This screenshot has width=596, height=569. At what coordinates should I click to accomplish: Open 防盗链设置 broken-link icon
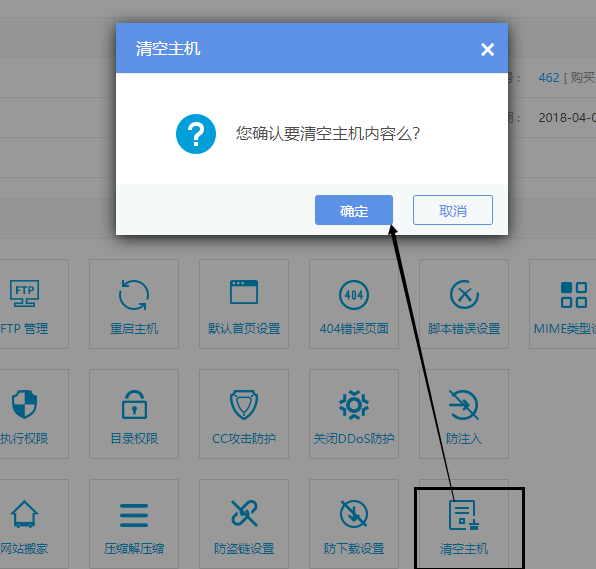(244, 514)
